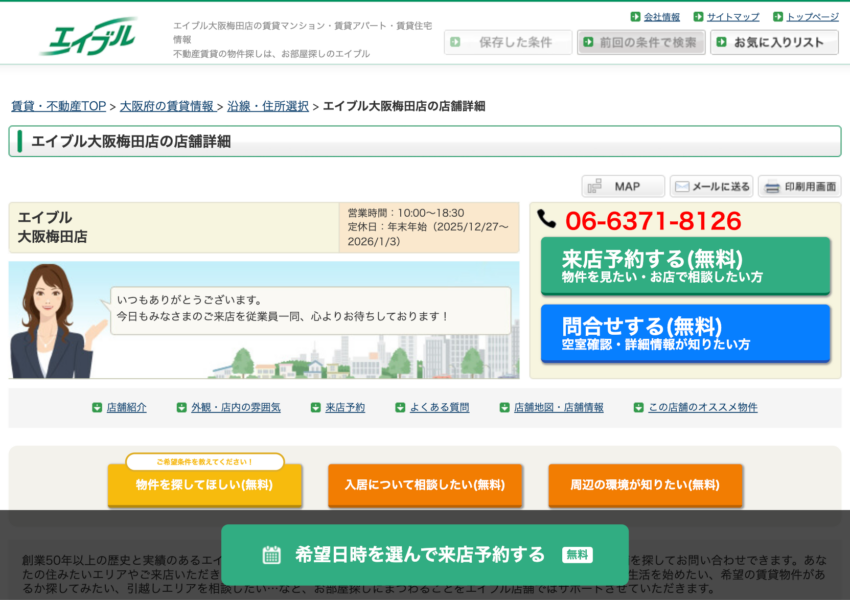850x600 pixels.
Task: Click 賃貸・不動産TOP breadcrumb
Action: pyautogui.click(x=59, y=106)
